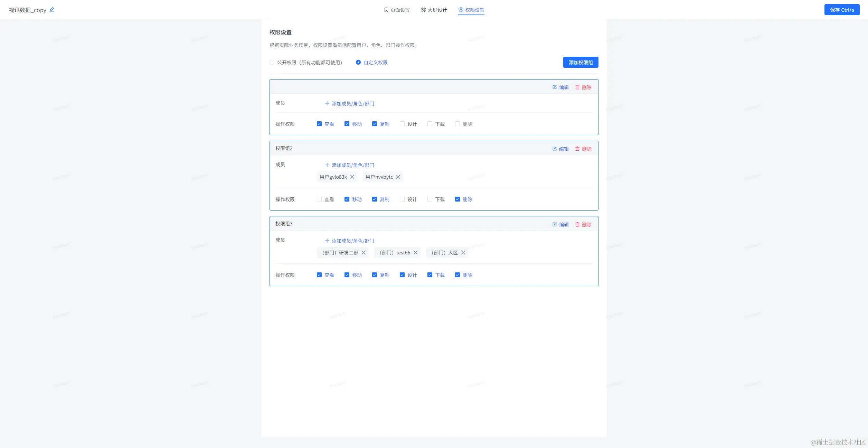Remove user gvlo83k with its X icon
The height and width of the screenshot is (448, 868).
(x=352, y=177)
